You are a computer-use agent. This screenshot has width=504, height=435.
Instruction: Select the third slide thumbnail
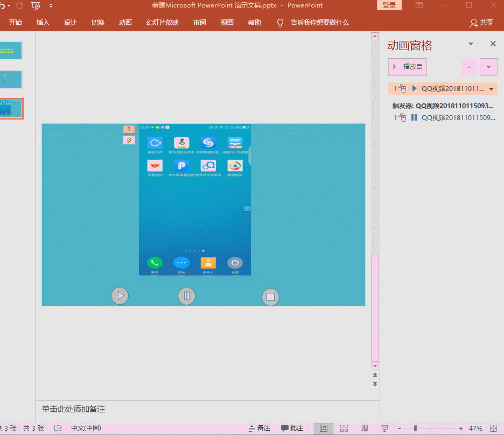pyautogui.click(x=11, y=108)
